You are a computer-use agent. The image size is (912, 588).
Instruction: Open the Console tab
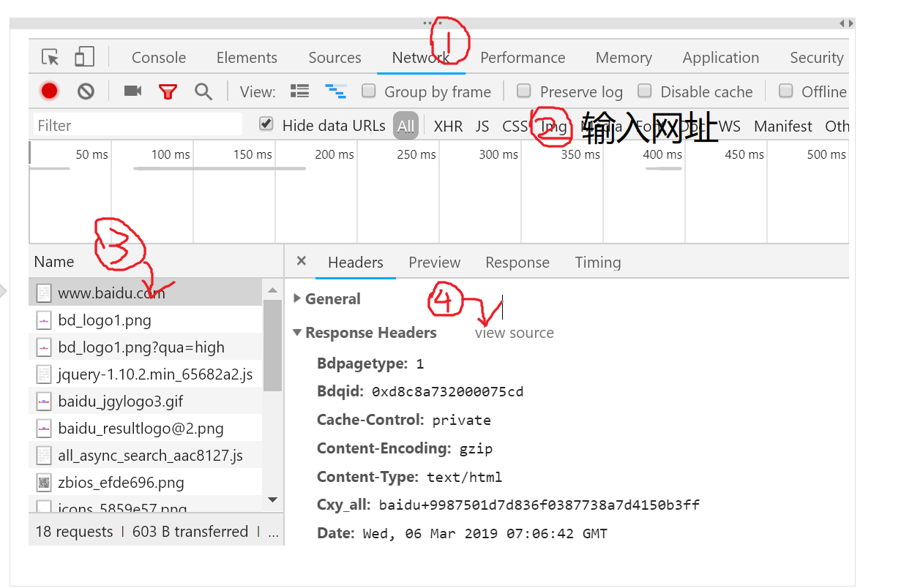point(159,58)
